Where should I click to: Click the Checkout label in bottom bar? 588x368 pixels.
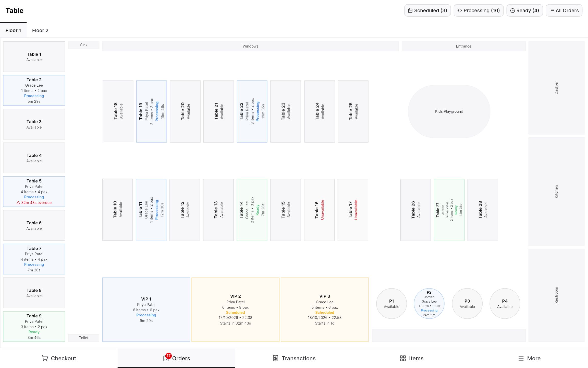pos(64,358)
